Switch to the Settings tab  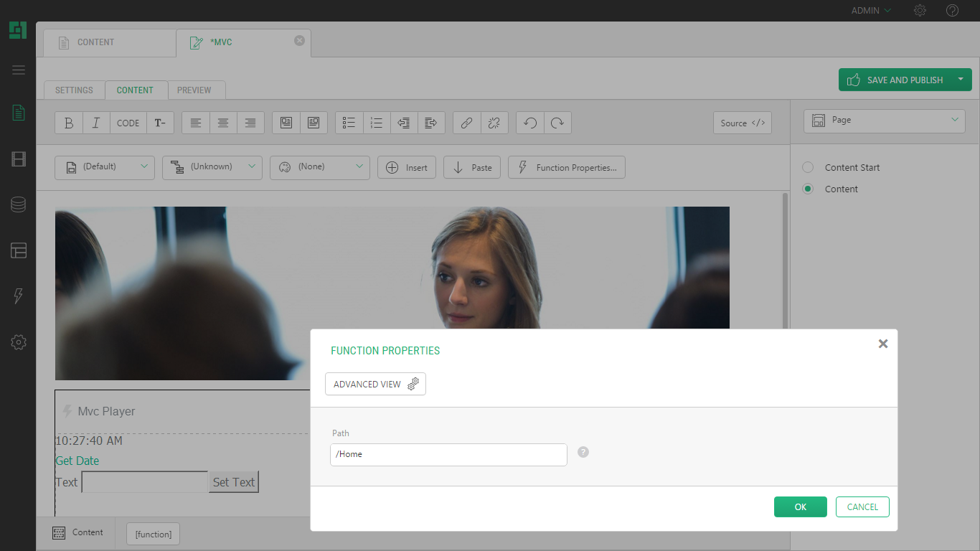[x=74, y=90]
